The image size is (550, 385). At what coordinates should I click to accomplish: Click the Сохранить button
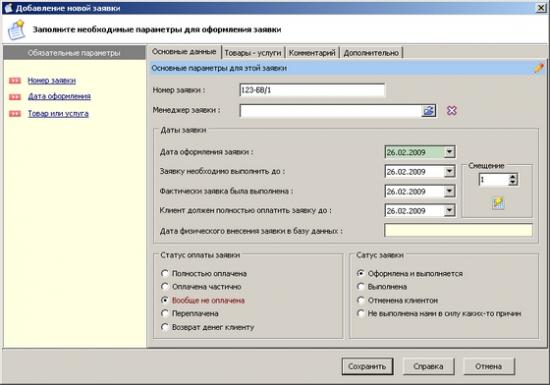pos(367,366)
